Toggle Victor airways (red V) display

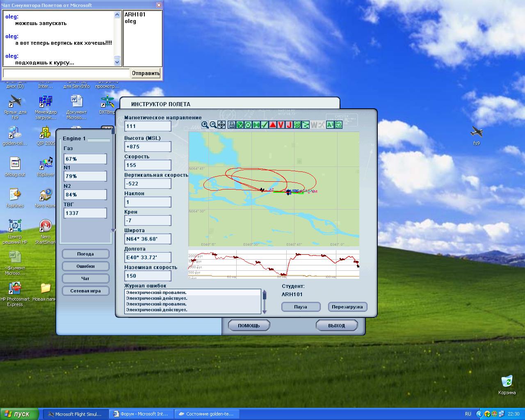[x=281, y=125]
